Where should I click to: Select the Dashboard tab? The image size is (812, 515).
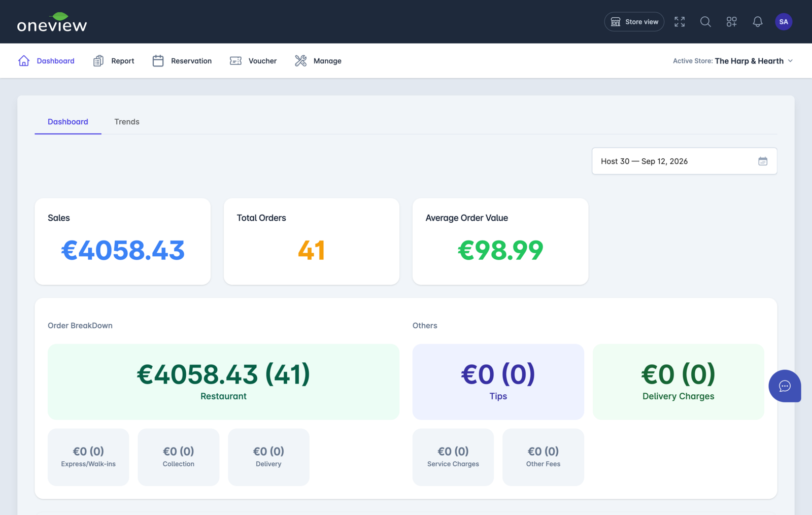pyautogui.click(x=68, y=122)
